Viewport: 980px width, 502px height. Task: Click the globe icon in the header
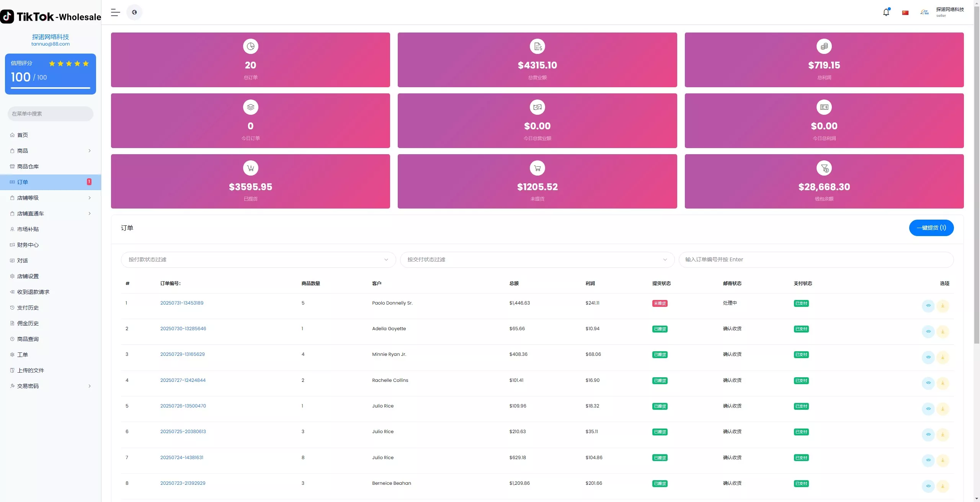pyautogui.click(x=134, y=12)
